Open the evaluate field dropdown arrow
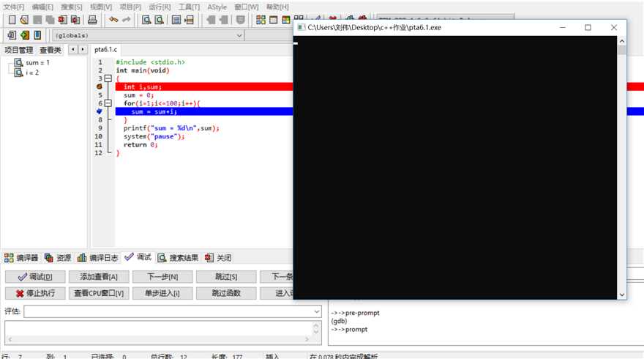Viewport: 644px width, 359px height. click(x=317, y=311)
